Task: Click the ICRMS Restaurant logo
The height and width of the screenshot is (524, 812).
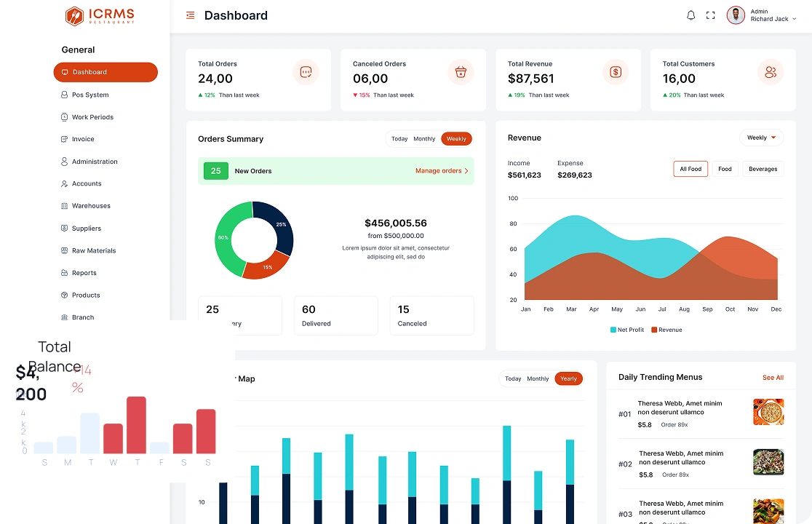Action: click(x=100, y=16)
